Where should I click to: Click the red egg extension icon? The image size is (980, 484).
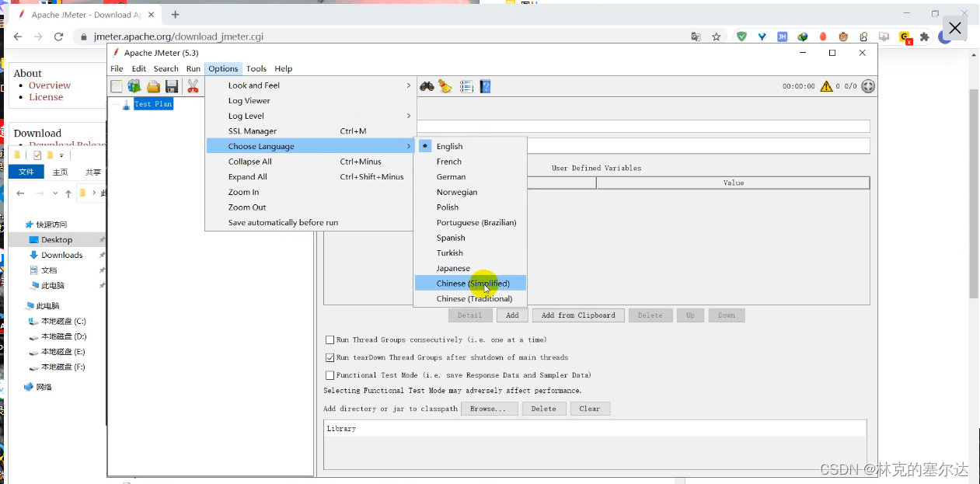click(x=823, y=37)
